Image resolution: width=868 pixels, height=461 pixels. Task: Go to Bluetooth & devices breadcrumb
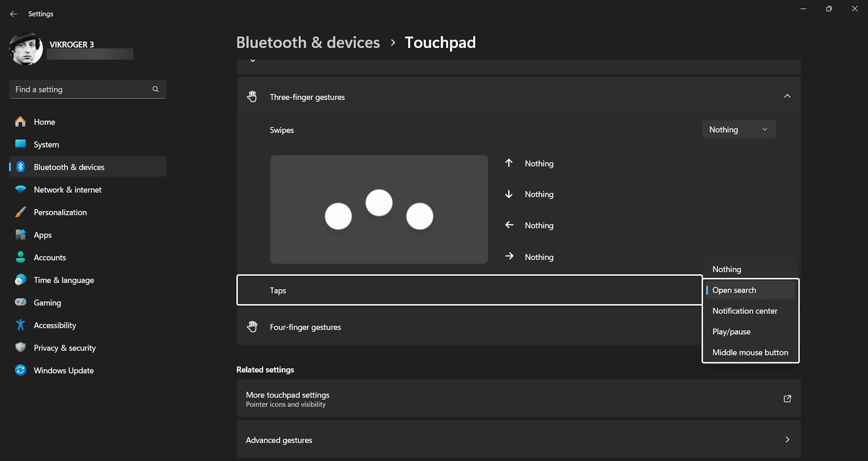[308, 42]
